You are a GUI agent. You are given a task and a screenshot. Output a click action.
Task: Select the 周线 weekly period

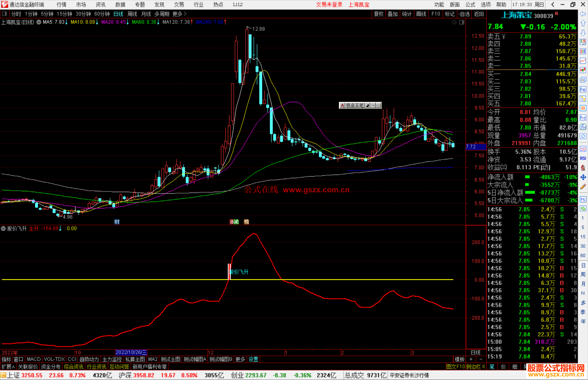[x=132, y=14]
